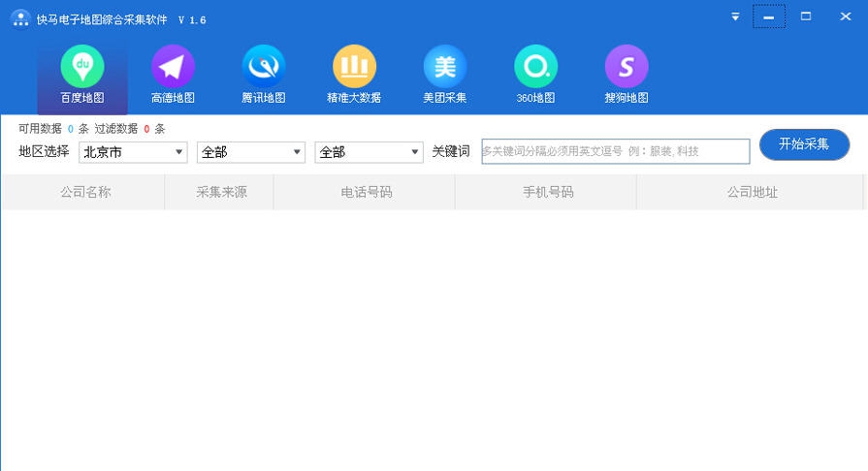
Task: Open 美团采集 module
Action: click(445, 76)
